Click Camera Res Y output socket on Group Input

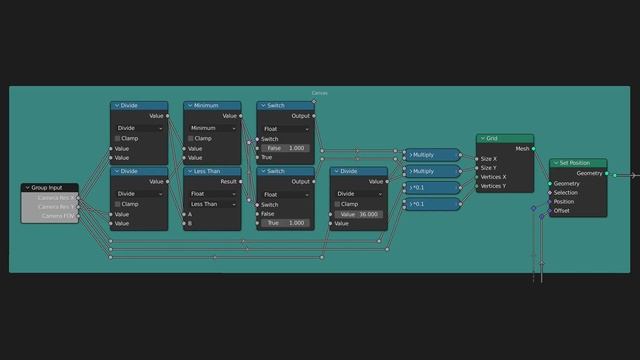click(x=78, y=207)
